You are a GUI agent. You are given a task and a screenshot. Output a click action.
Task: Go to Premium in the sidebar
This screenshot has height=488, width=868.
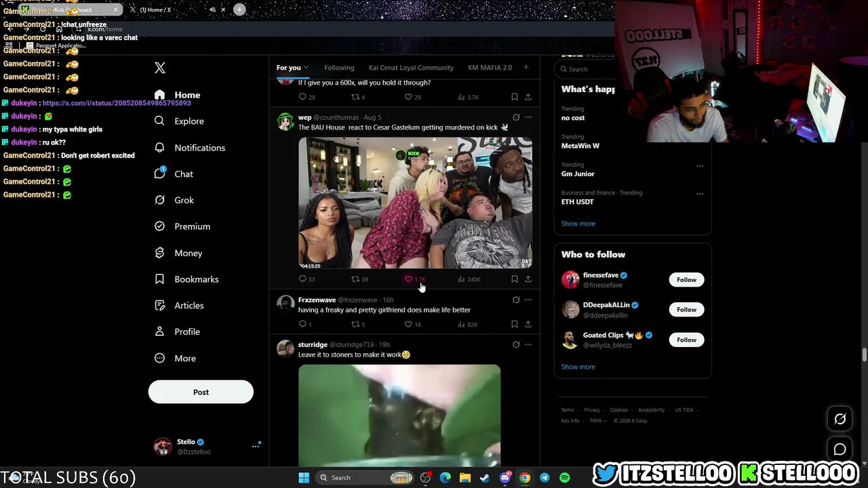tap(182, 226)
